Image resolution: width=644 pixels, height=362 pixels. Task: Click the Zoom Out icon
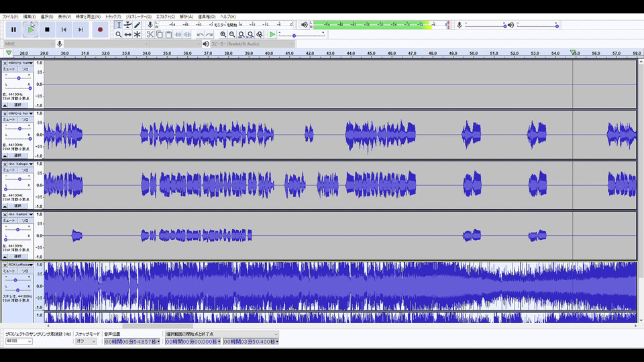(232, 34)
